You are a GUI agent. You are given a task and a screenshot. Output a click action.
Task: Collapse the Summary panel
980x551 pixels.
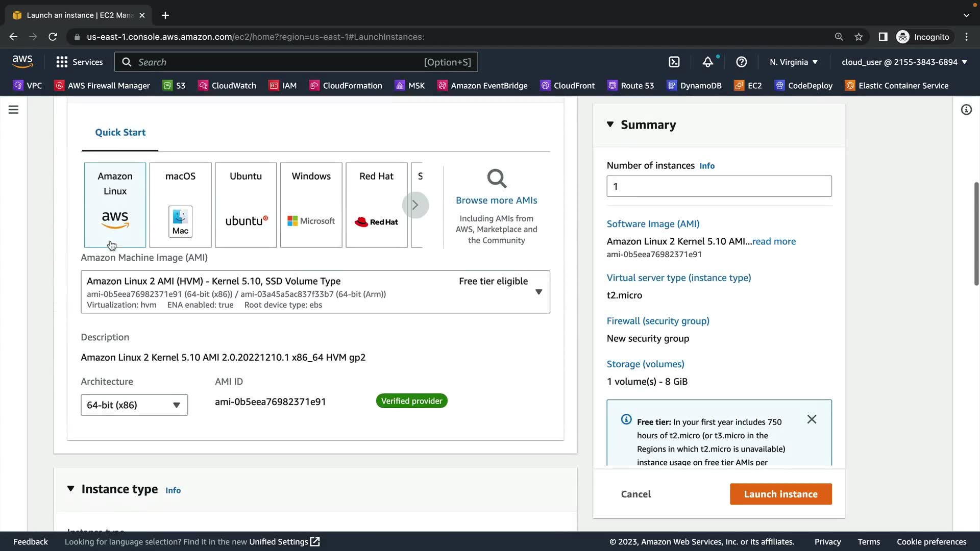pyautogui.click(x=610, y=124)
